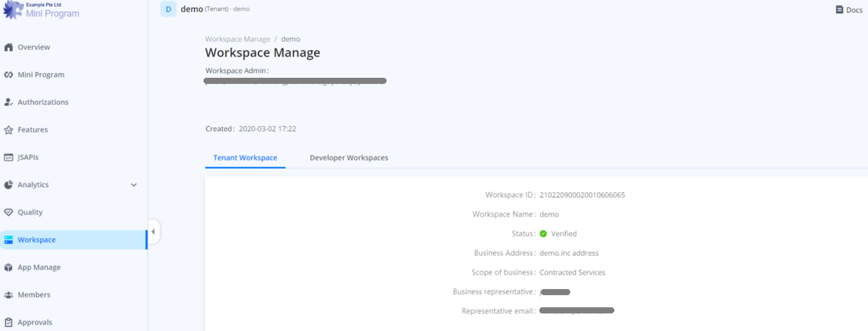Open Members in sidebar
The width and height of the screenshot is (868, 331).
[34, 295]
